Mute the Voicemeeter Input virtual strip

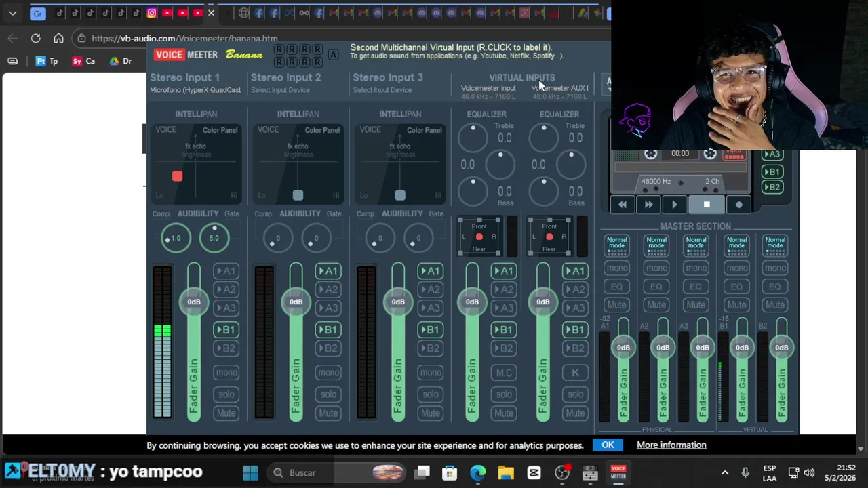(x=504, y=413)
